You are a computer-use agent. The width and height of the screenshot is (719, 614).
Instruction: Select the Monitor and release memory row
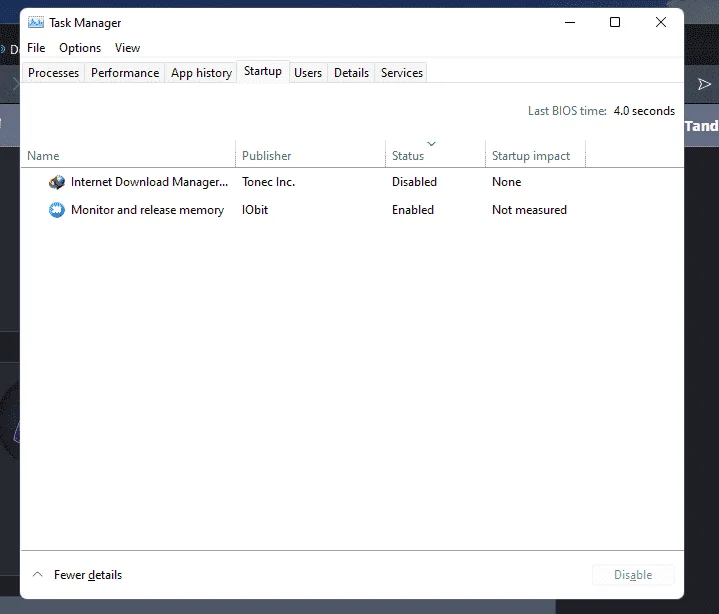(352, 210)
